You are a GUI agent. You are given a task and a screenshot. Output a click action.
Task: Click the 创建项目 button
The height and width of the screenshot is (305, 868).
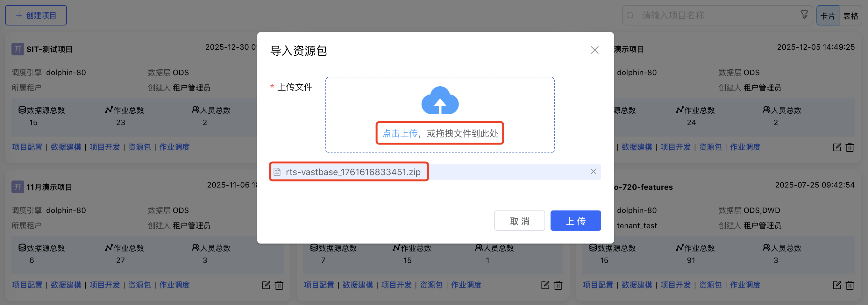click(36, 15)
